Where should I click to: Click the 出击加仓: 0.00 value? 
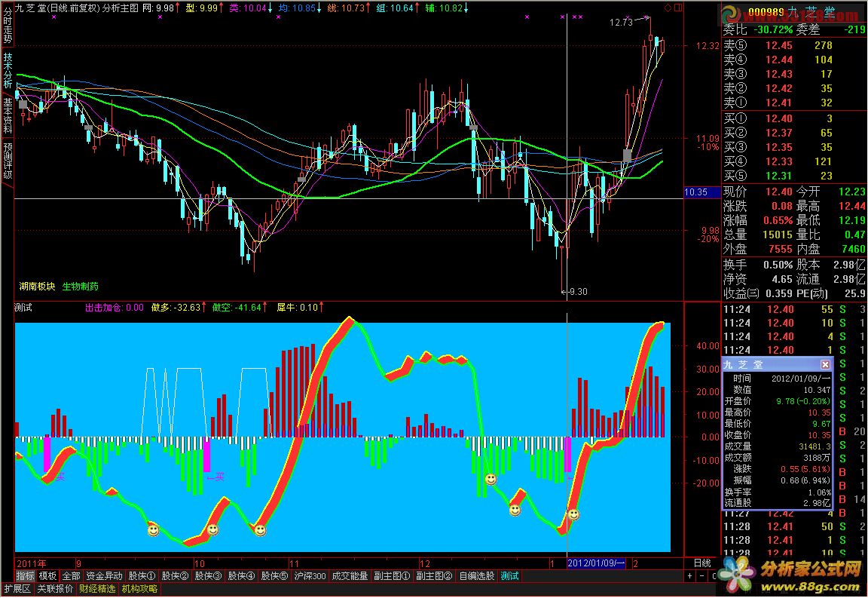(115, 308)
